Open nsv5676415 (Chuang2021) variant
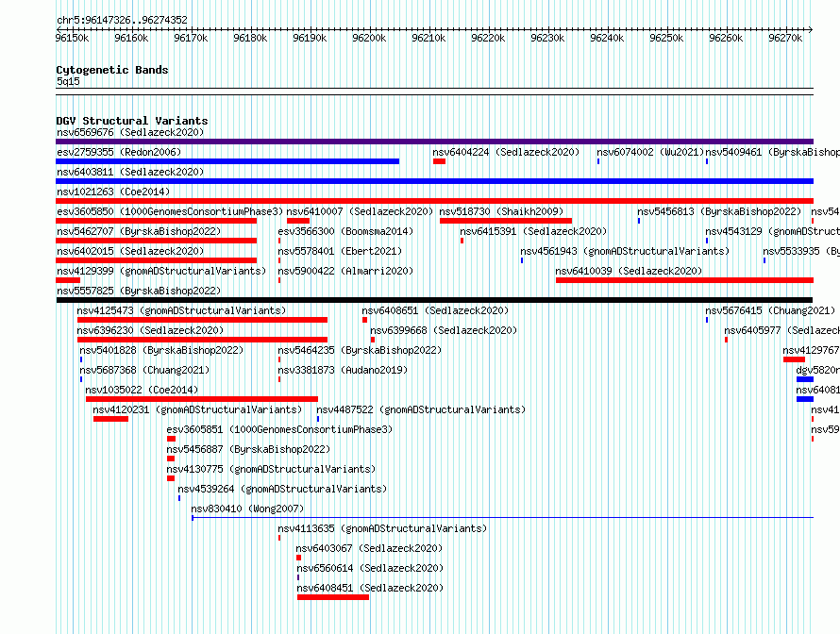The image size is (840, 634). (x=770, y=310)
